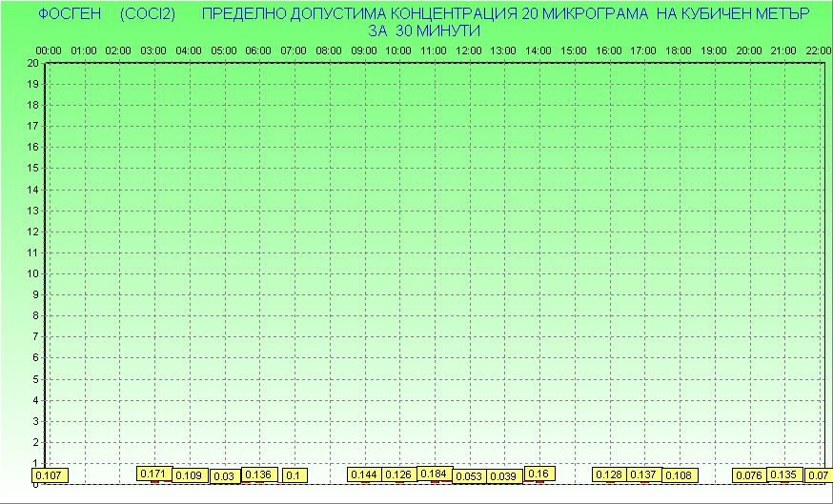Select the Y-axis value 13
This screenshot has width=833, height=504.
click(x=32, y=211)
